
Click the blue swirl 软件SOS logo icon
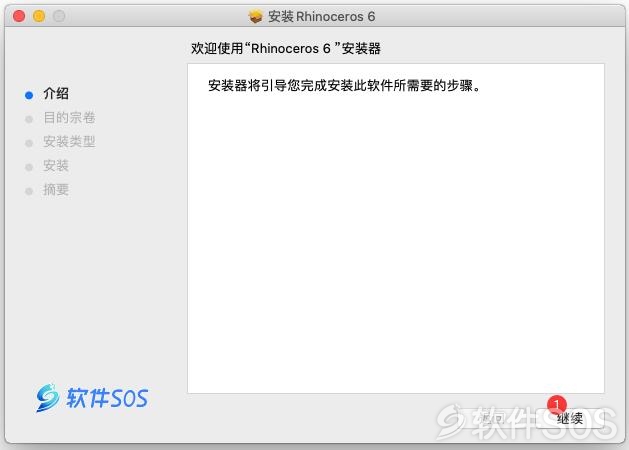pos(48,398)
